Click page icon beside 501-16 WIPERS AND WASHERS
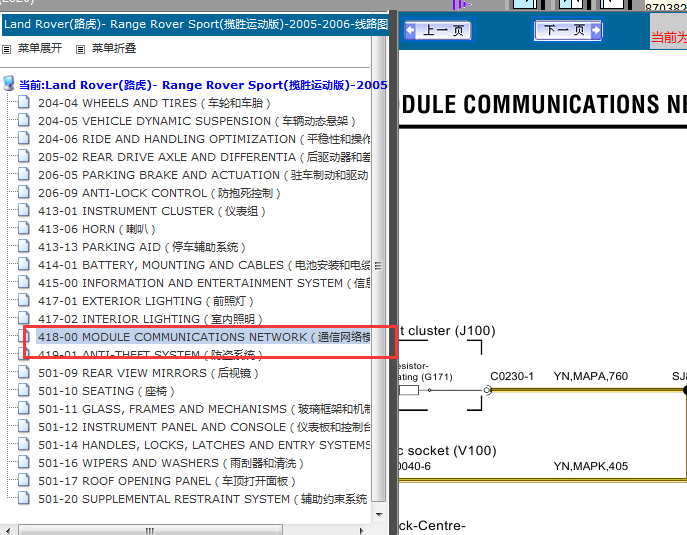This screenshot has width=687, height=535. tap(24, 462)
